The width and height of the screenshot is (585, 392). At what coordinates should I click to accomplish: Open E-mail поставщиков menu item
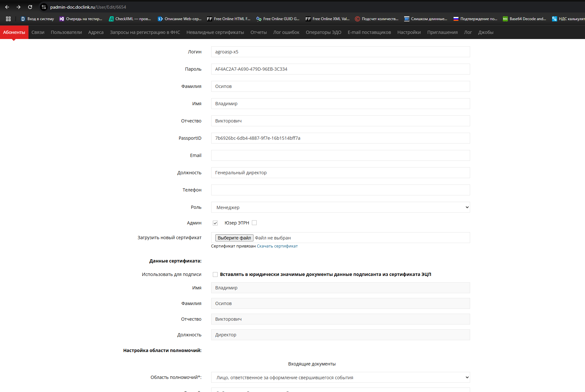369,32
